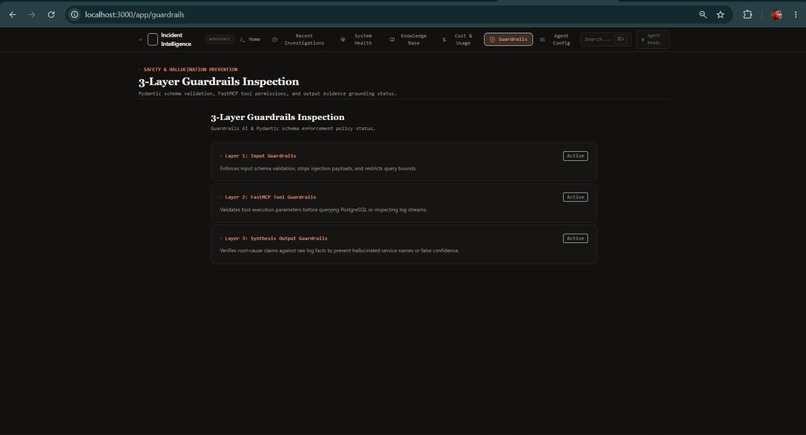Open Knowledge Base nav tab

[414, 40]
